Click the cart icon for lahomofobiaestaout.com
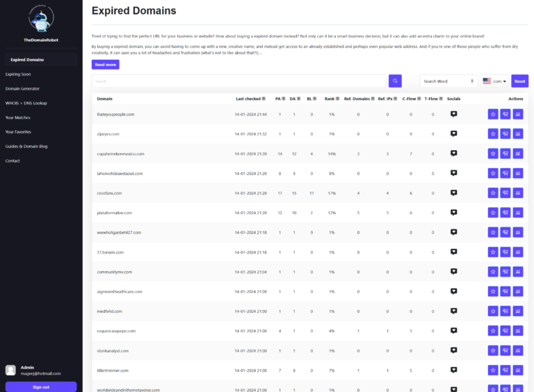 [x=505, y=173]
